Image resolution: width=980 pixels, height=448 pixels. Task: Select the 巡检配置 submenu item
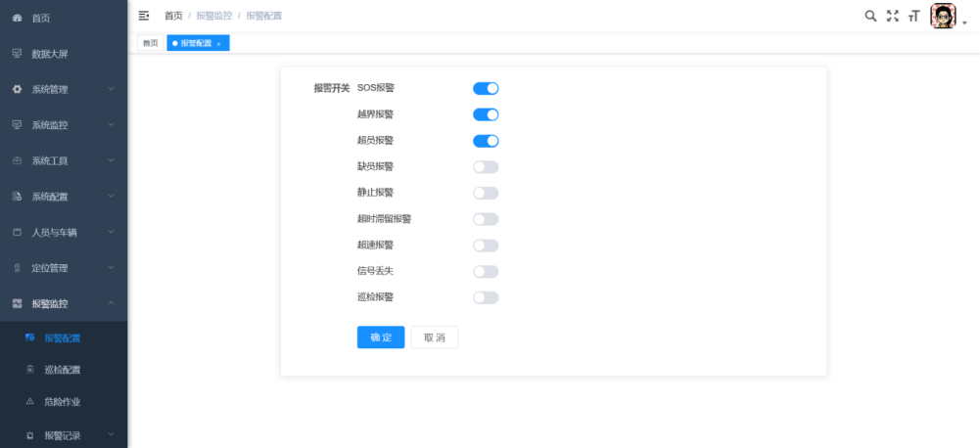(64, 370)
